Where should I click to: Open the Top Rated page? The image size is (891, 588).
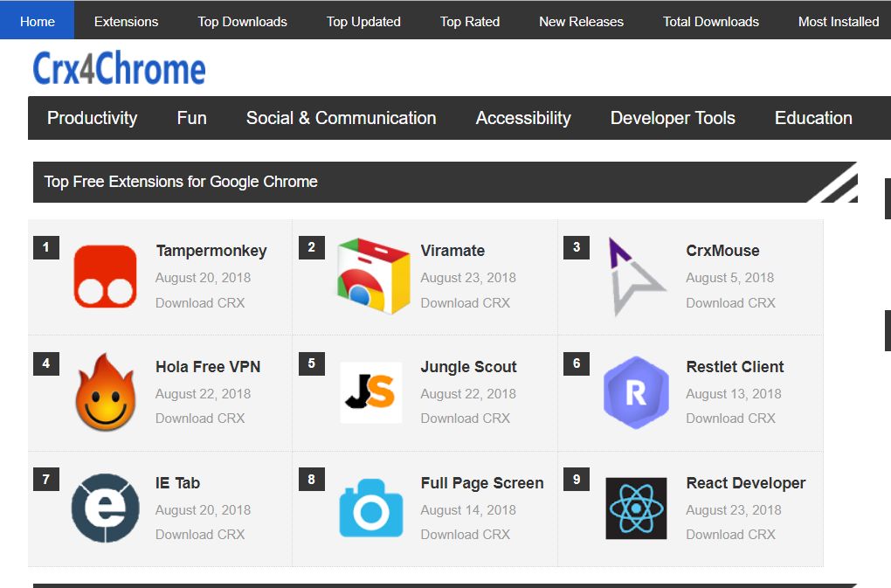coord(469,22)
